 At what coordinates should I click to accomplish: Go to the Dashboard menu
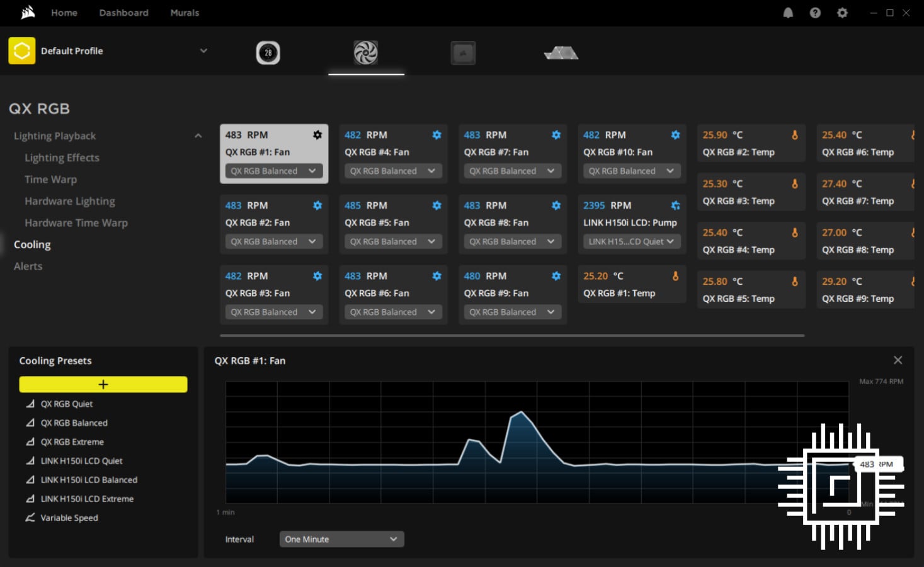click(x=123, y=13)
